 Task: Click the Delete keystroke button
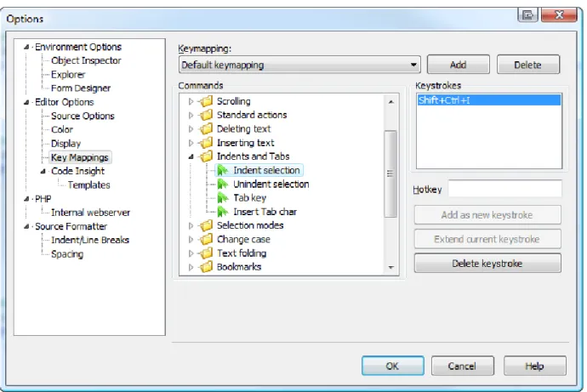click(487, 264)
